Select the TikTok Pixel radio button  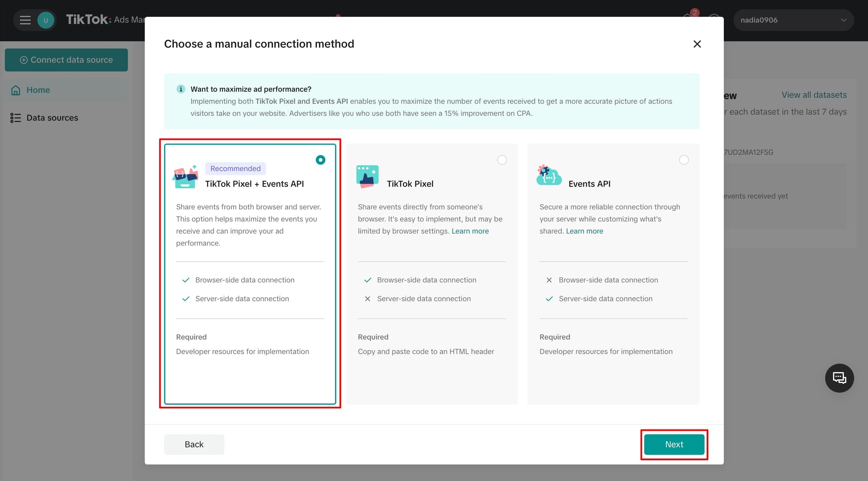(502, 160)
